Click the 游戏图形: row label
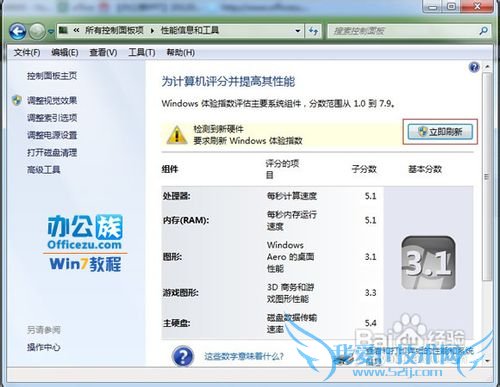The height and width of the screenshot is (387, 500). point(180,293)
